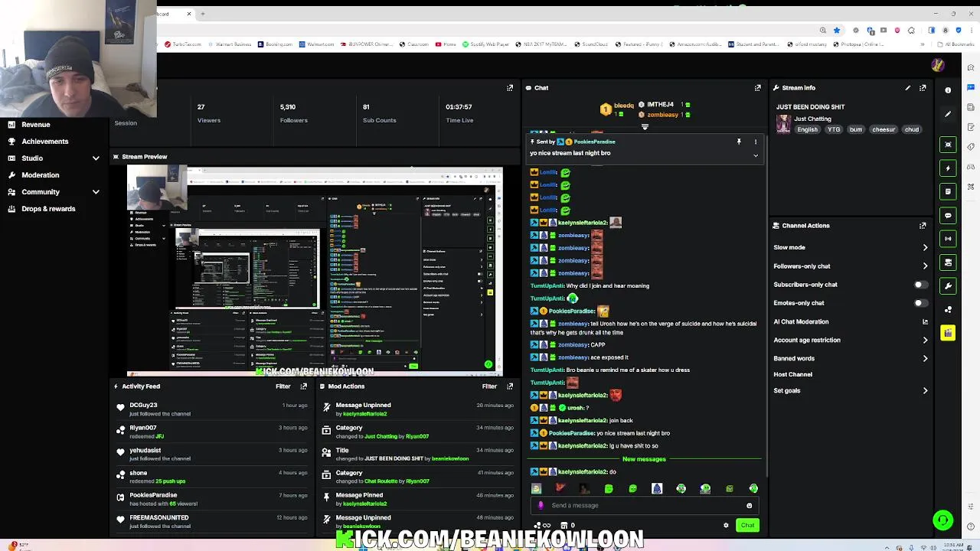
Task: Click the info icon in right toolbar
Action: click(948, 90)
